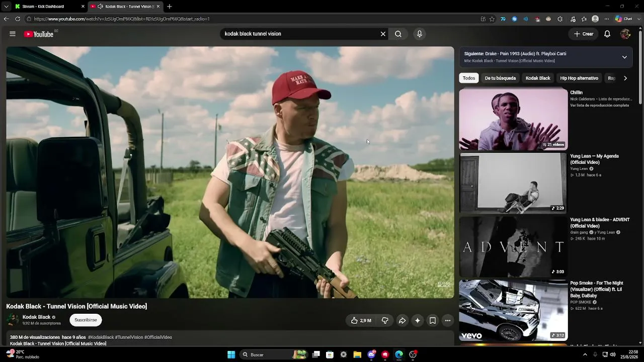
Task: Open the Crear create menu
Action: pos(584,34)
